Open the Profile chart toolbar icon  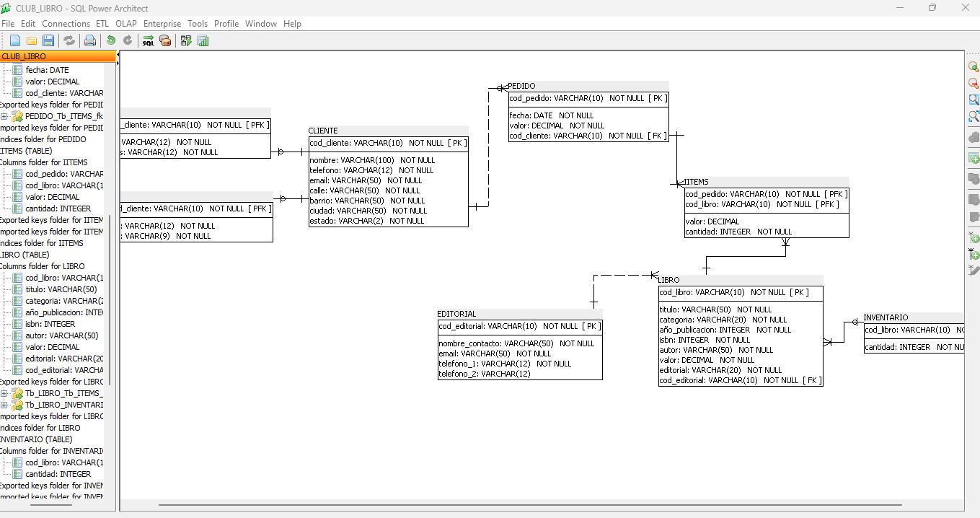(x=203, y=40)
